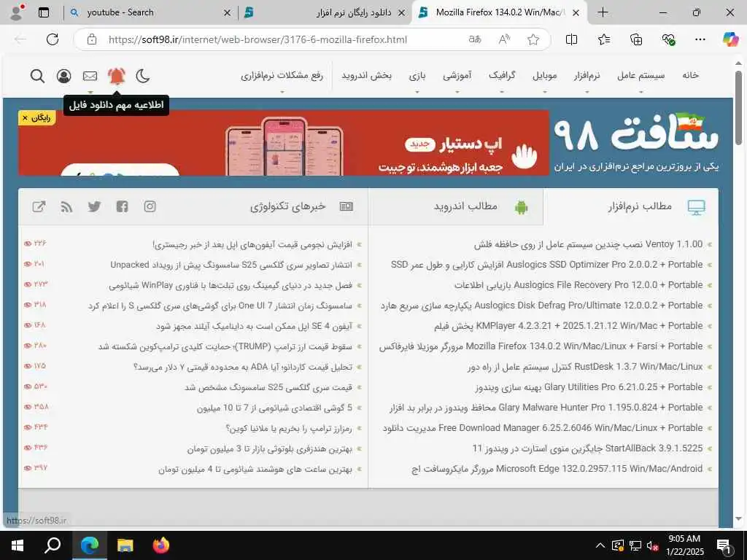Viewport: 747px width, 560px height.
Task: Open the KMPlayer 4.2.3.21 link
Action: coord(568,326)
